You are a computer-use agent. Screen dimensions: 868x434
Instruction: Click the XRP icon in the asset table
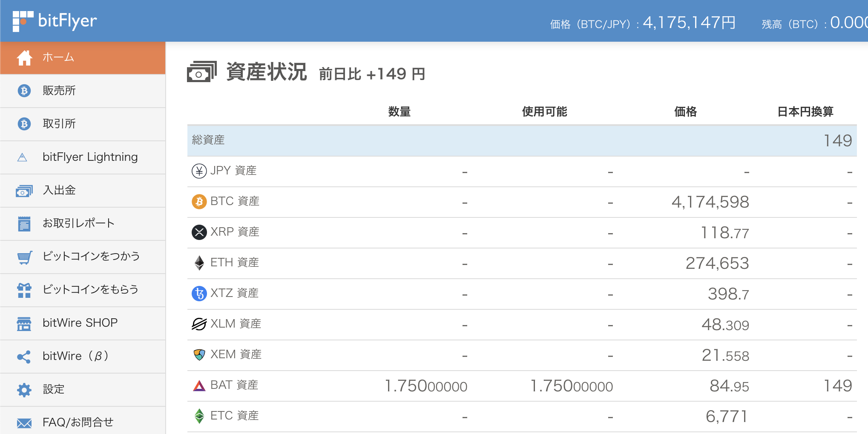[x=198, y=232]
